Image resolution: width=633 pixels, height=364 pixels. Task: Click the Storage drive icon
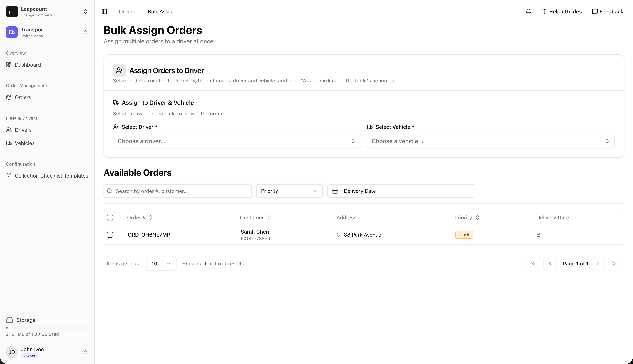click(9, 320)
